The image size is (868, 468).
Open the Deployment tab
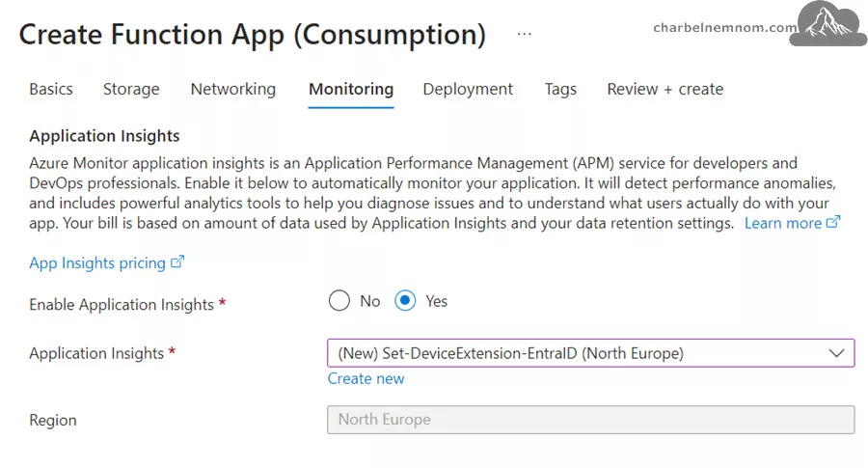pyautogui.click(x=468, y=89)
